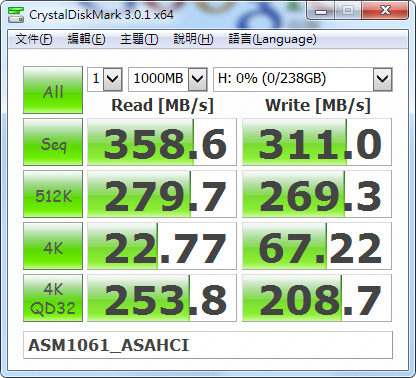The height and width of the screenshot is (378, 416).
Task: Run the 4K random test
Action: [53, 246]
